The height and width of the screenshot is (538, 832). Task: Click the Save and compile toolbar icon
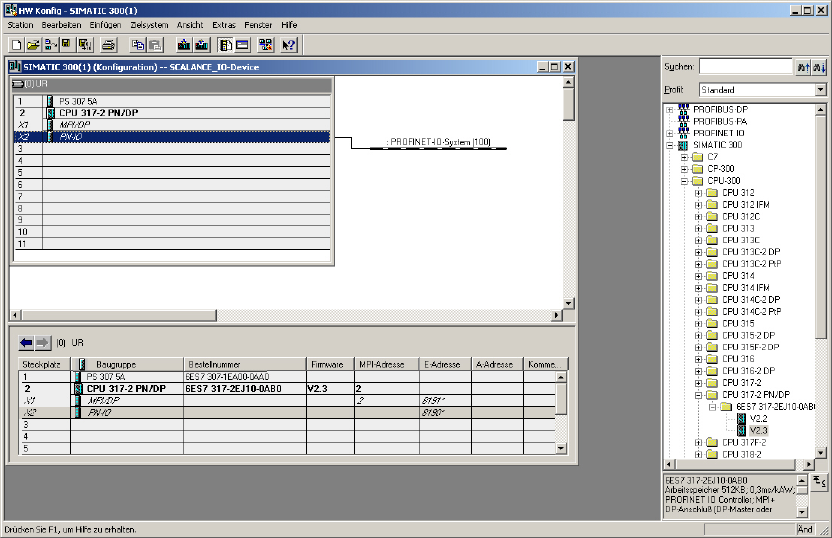click(85, 45)
